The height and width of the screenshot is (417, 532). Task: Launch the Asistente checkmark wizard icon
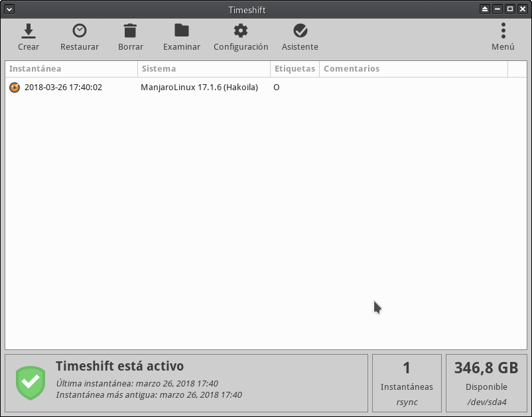pos(300,30)
